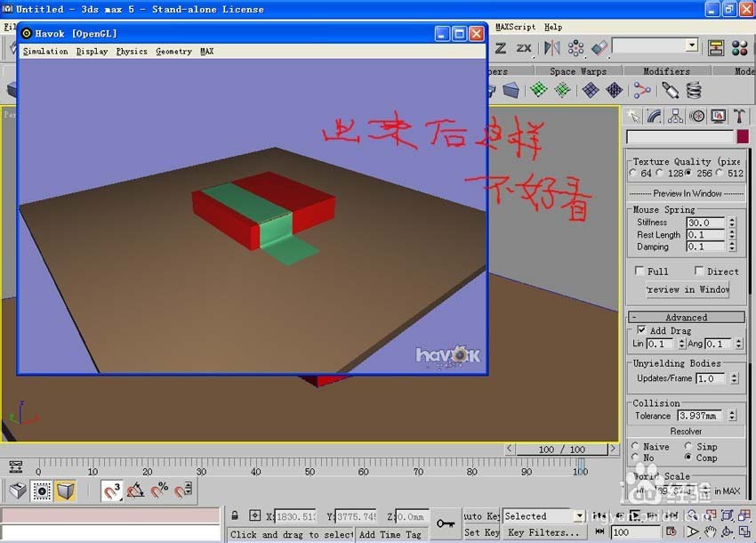Screen dimensions: 756x543
Task: Select the 64 texture quality option
Action: tap(633, 173)
